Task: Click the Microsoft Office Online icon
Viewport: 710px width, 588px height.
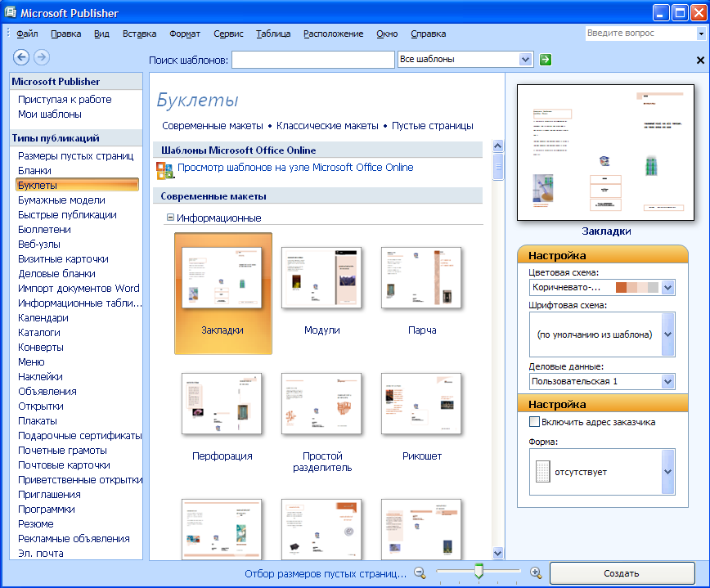Action: coord(165,171)
